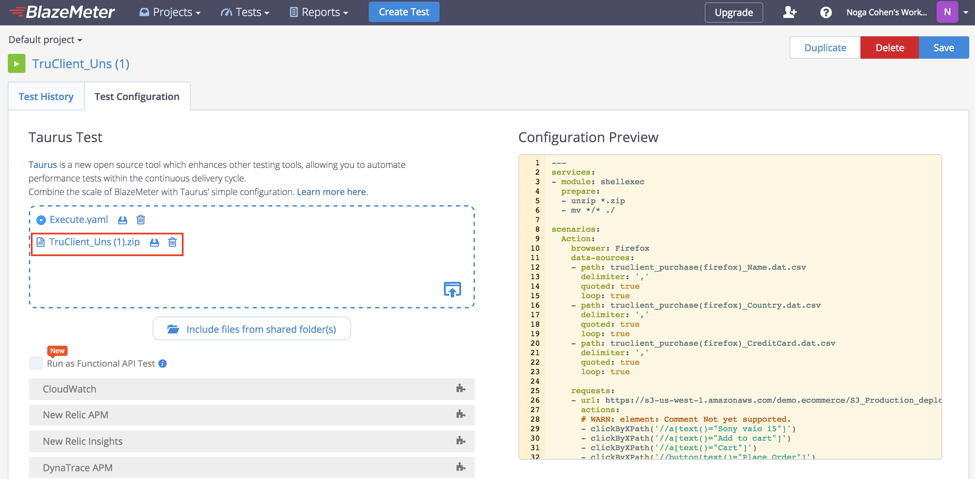Select the Test Configuration tab
975x479 pixels.
point(137,96)
